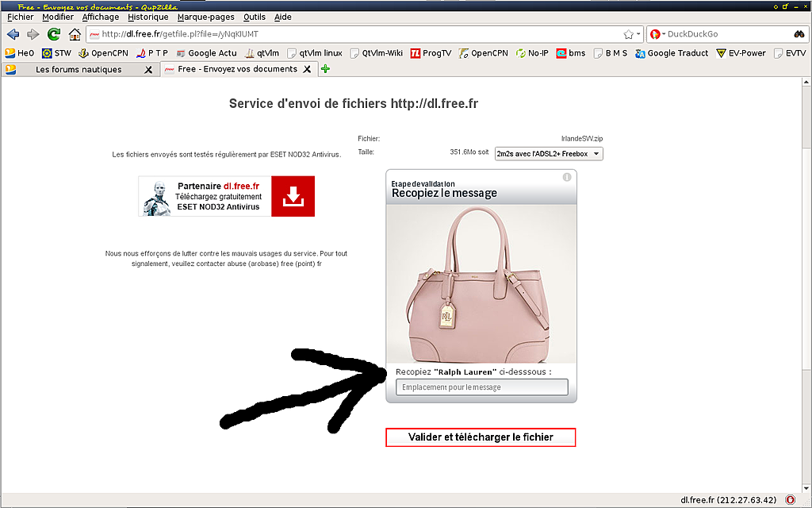Focus the Emplacement pour le message field
The width and height of the screenshot is (812, 508).
(x=481, y=387)
